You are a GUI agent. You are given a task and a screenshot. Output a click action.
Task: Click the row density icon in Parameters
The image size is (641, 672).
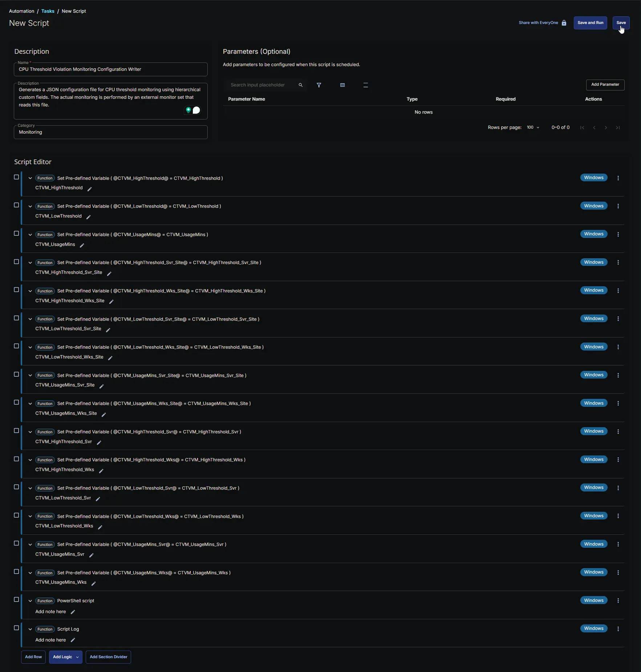[x=366, y=85]
